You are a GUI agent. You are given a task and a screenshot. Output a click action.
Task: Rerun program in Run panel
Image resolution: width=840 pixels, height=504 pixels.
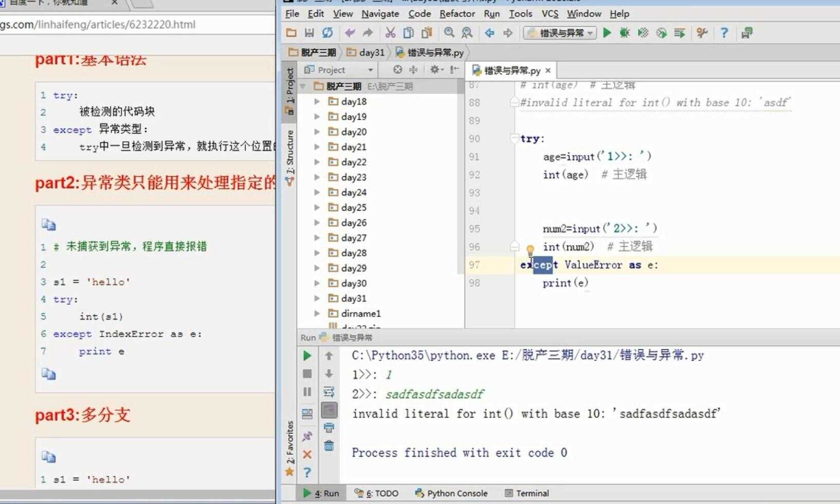(x=307, y=356)
